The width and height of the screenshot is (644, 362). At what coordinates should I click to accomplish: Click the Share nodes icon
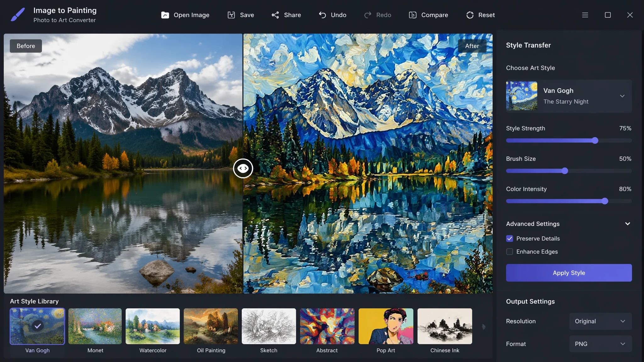coord(275,15)
